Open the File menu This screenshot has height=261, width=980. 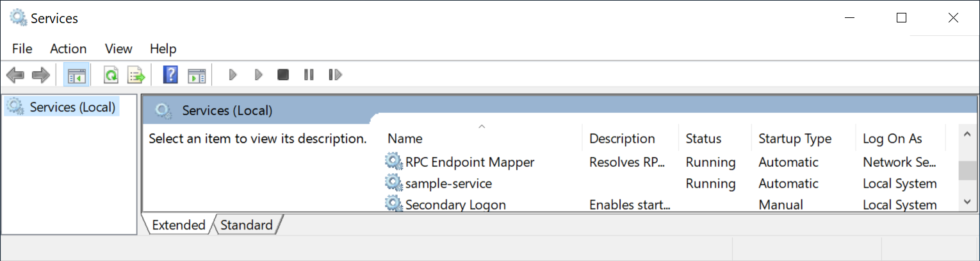click(x=22, y=49)
